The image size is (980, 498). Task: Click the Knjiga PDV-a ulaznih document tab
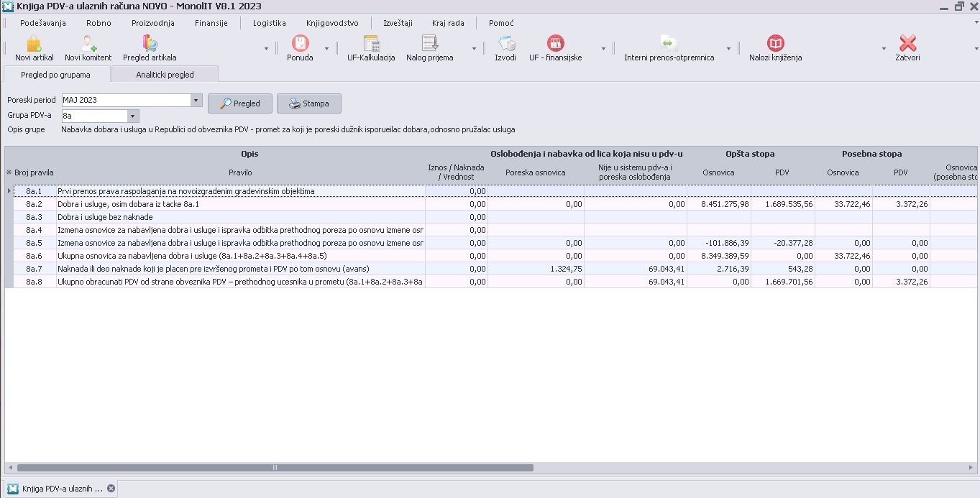(60, 489)
